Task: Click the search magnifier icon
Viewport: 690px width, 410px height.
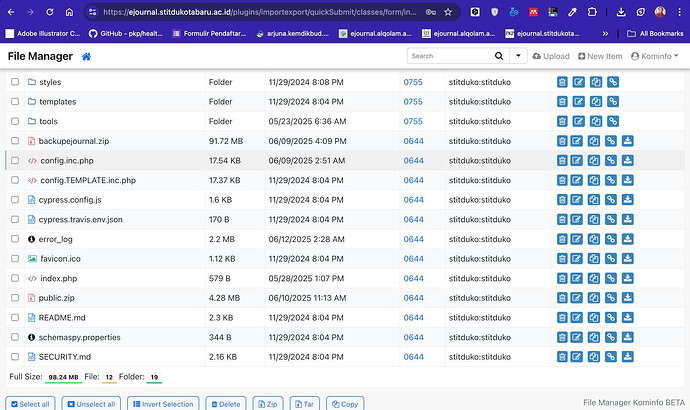Action: (x=499, y=56)
